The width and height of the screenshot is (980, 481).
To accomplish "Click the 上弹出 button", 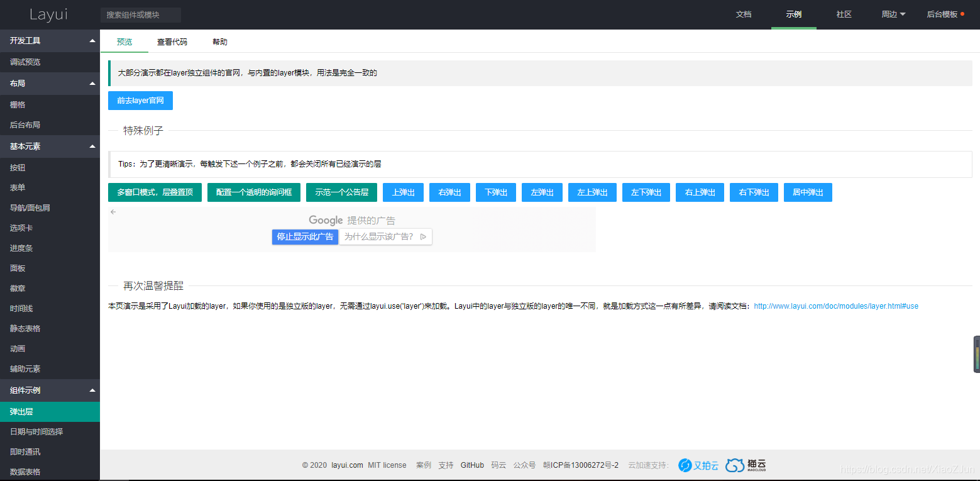I will (404, 192).
